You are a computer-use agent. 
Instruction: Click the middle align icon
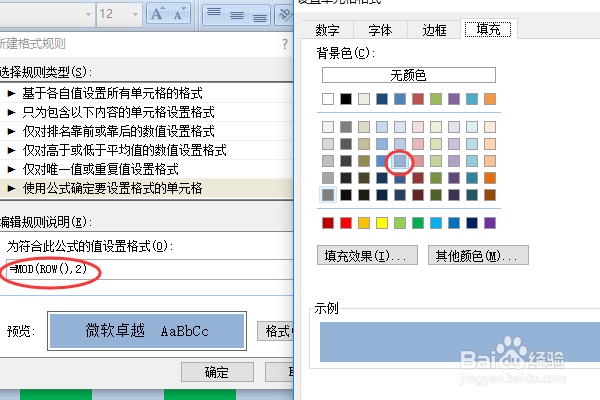(x=236, y=15)
